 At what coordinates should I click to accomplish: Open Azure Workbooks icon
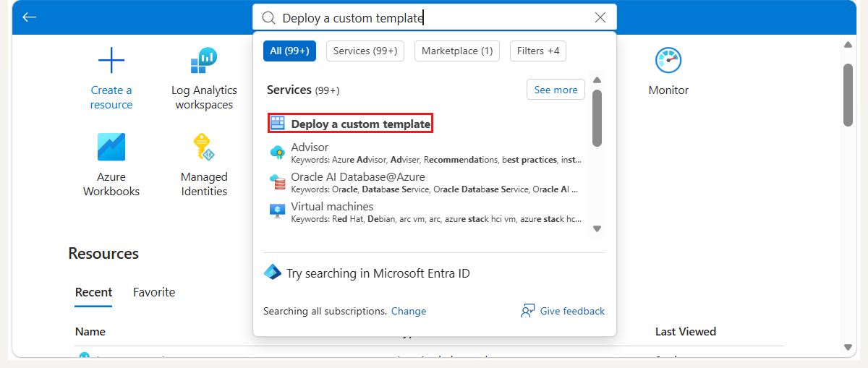click(111, 147)
